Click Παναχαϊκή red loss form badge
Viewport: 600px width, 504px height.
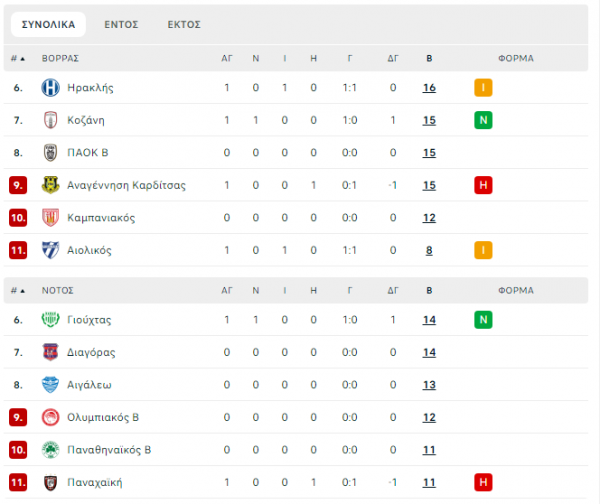pyautogui.click(x=483, y=482)
